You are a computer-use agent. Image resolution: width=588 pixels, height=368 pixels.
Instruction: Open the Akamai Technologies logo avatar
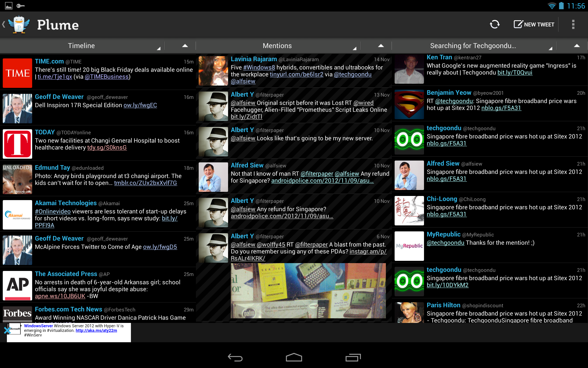pos(17,215)
